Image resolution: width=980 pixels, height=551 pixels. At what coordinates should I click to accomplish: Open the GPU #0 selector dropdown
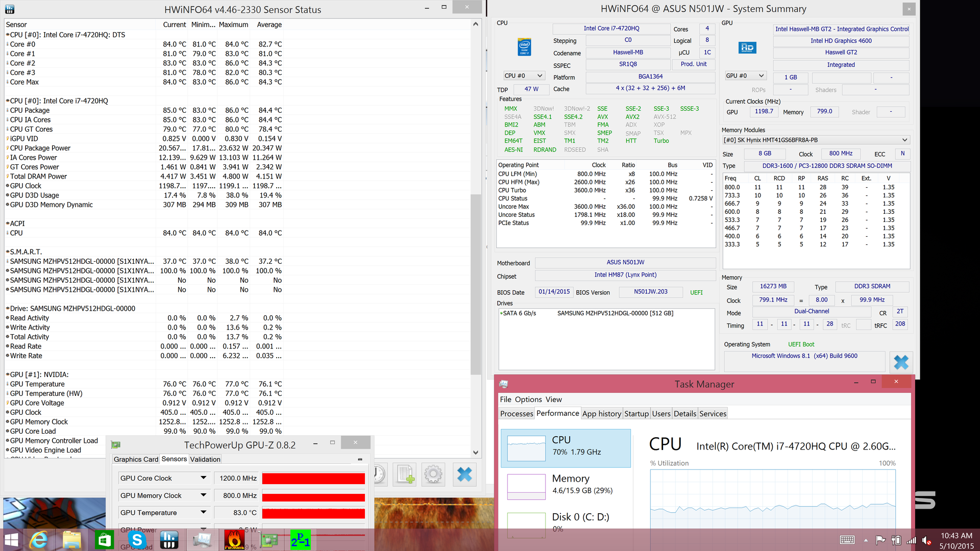point(746,76)
